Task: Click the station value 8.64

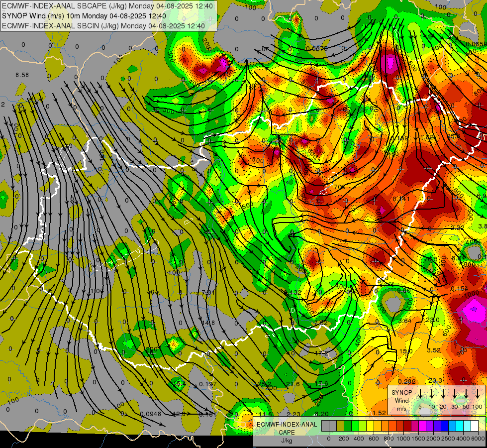Action: [x=458, y=258]
